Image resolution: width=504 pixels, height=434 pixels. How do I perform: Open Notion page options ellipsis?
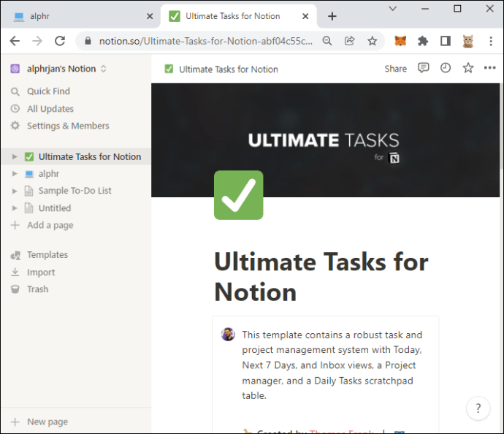click(x=489, y=68)
